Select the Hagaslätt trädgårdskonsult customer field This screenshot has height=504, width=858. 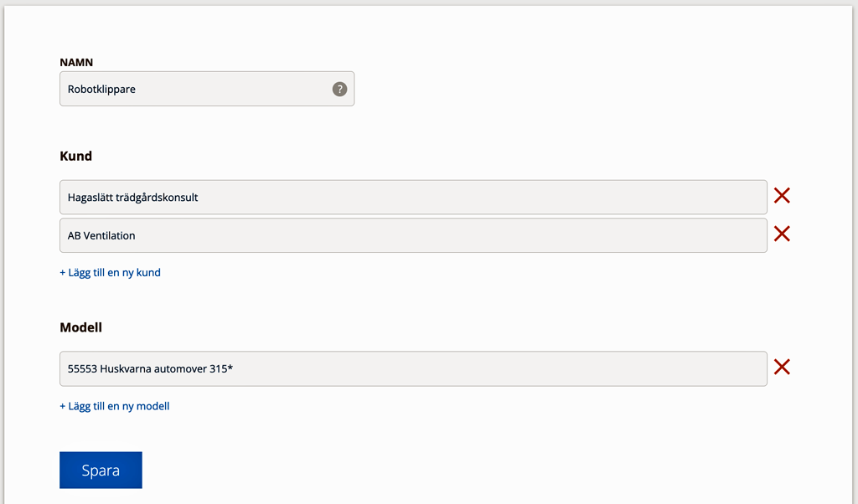pos(413,197)
